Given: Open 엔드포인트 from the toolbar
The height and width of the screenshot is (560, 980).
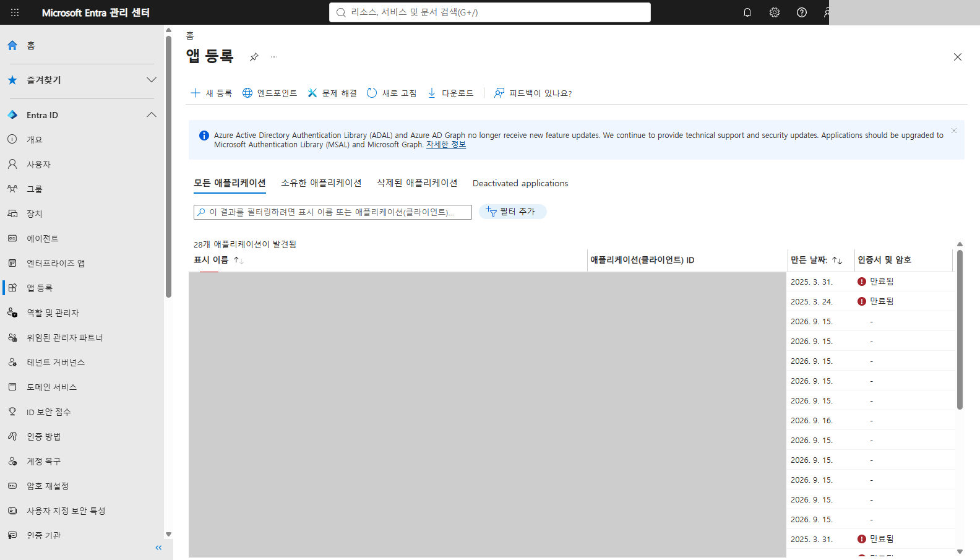Looking at the screenshot, I should click(270, 93).
